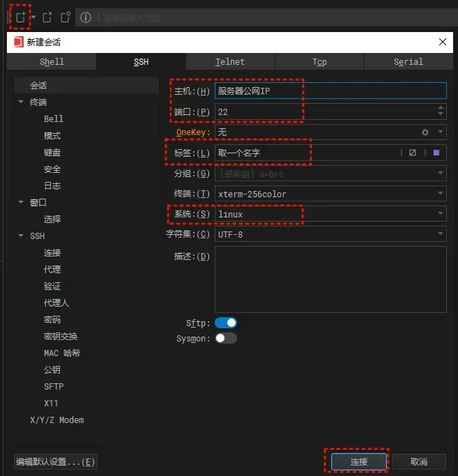
Task: Click the info circle icon beside address bar
Action: coord(86,17)
